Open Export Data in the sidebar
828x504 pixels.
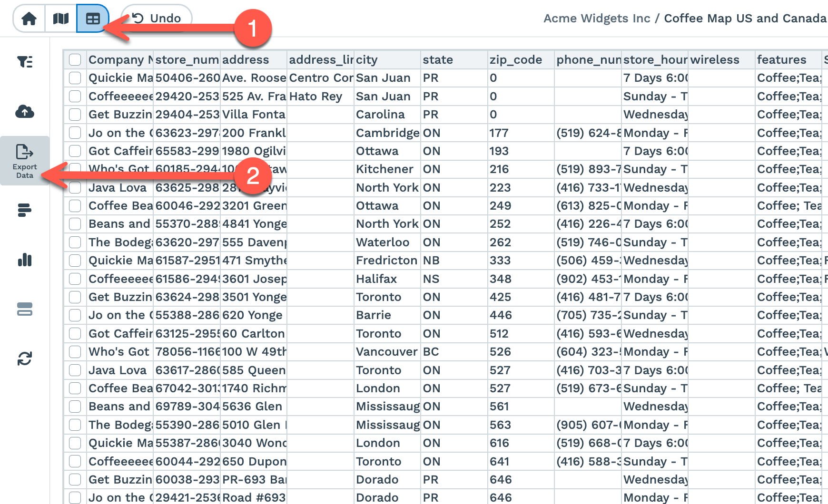pos(25,161)
